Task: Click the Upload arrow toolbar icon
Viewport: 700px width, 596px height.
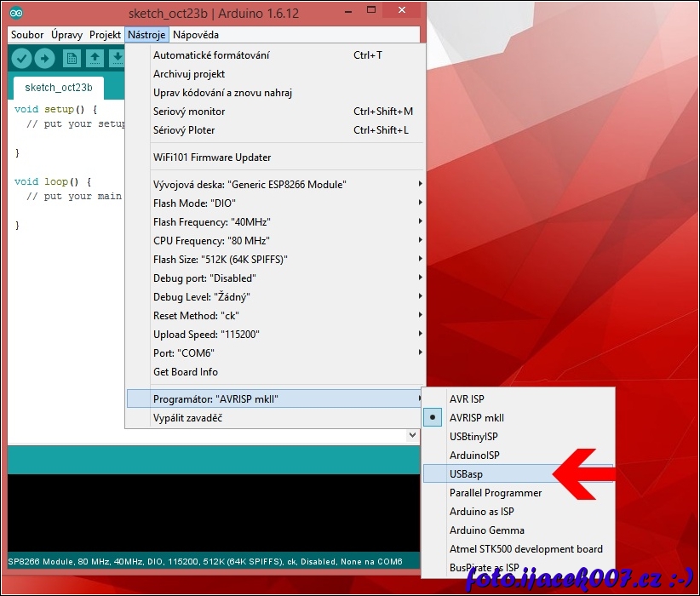Action: pyautogui.click(x=44, y=58)
